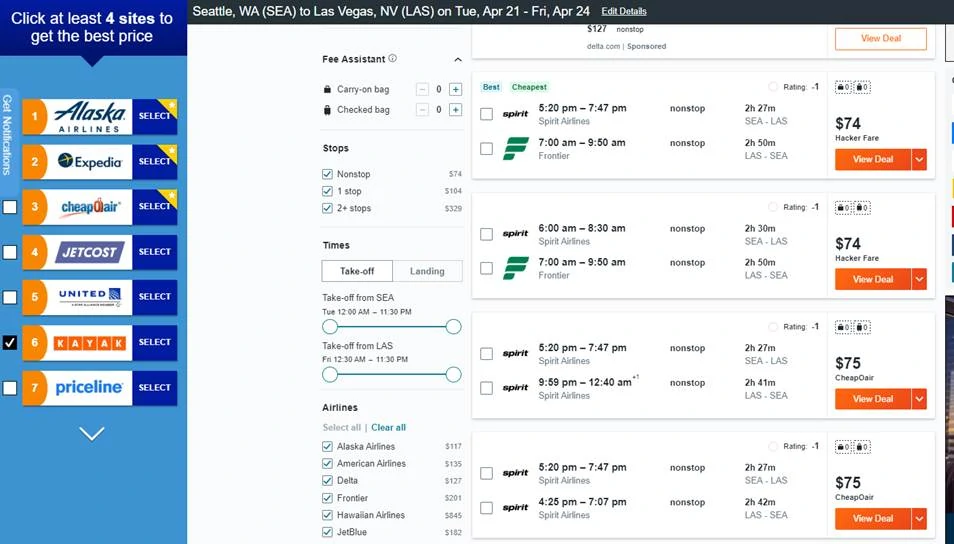Screen dimensions: 954x544
Task: Check the Jetcost site checkbox
Action: (10, 252)
